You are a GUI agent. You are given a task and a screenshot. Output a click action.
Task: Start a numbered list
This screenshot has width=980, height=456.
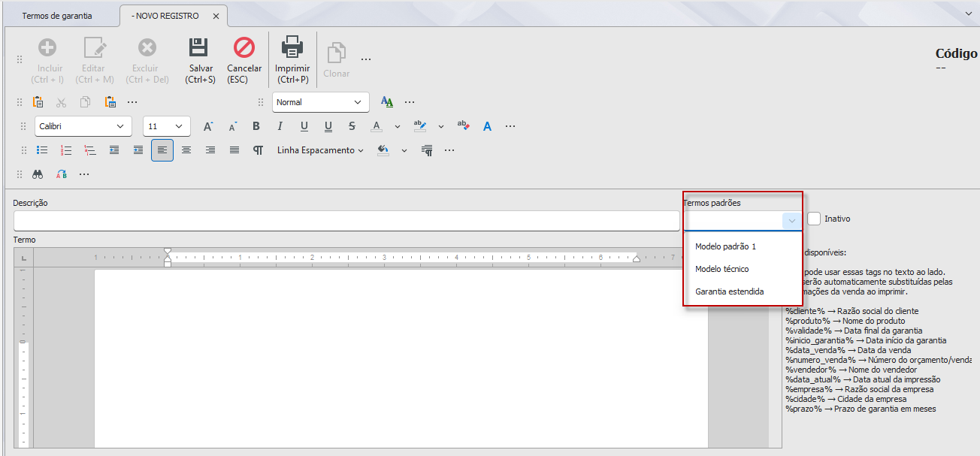click(66, 150)
